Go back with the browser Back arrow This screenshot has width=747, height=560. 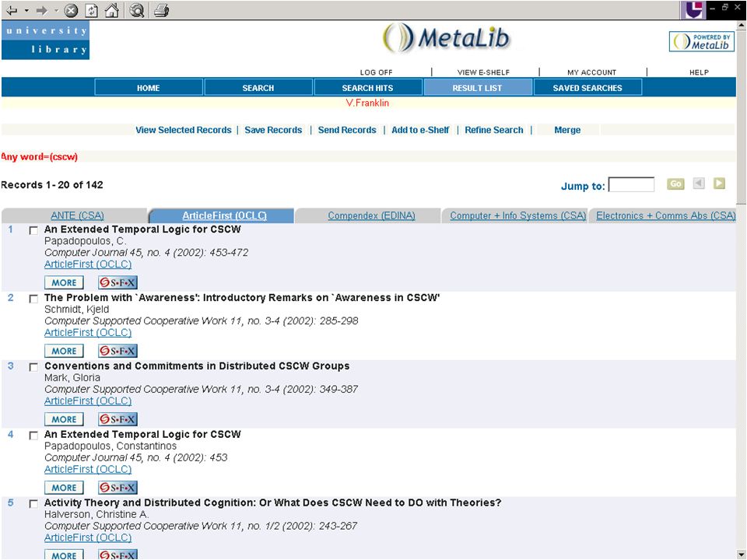[x=12, y=10]
